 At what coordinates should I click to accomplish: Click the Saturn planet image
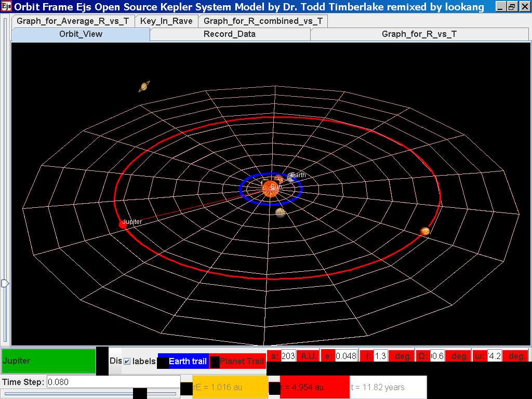tap(144, 87)
